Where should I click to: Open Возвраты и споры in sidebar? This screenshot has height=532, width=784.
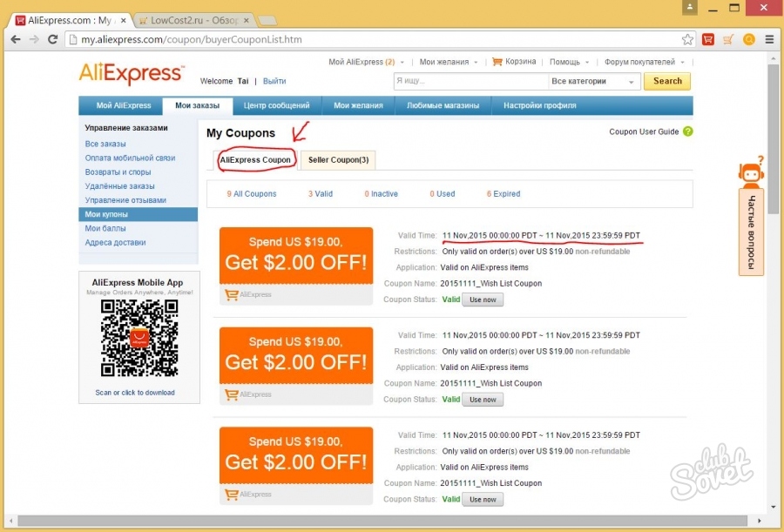(118, 172)
